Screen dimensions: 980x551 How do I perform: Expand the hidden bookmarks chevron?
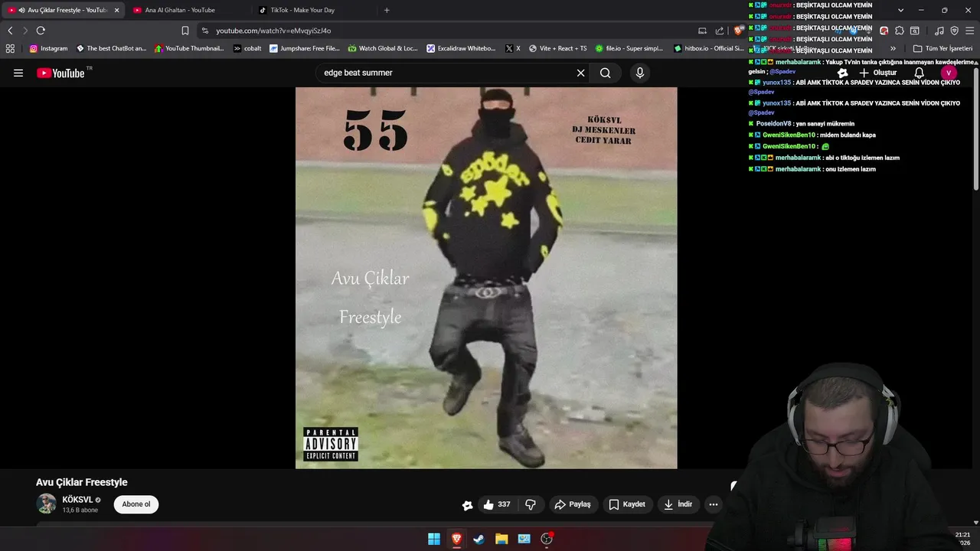893,48
